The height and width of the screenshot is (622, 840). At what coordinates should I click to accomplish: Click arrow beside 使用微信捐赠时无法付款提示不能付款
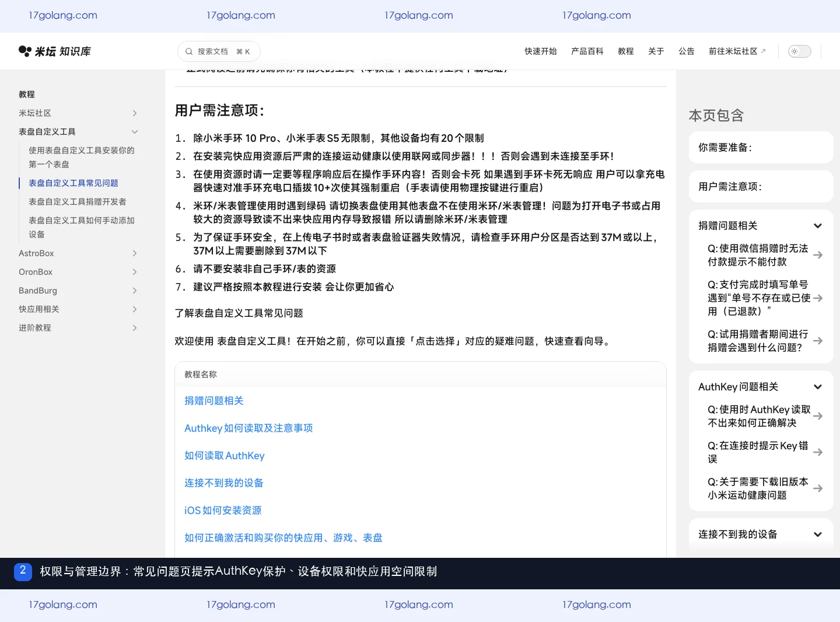[818, 255]
